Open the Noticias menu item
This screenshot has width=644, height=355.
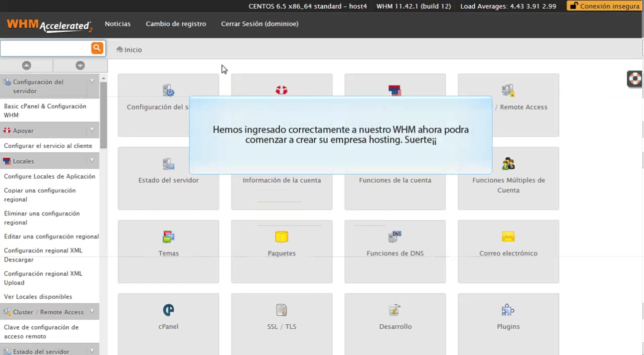tap(118, 24)
